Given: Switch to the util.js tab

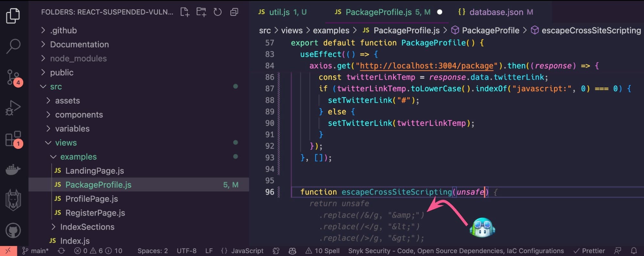Looking at the screenshot, I should [x=282, y=12].
